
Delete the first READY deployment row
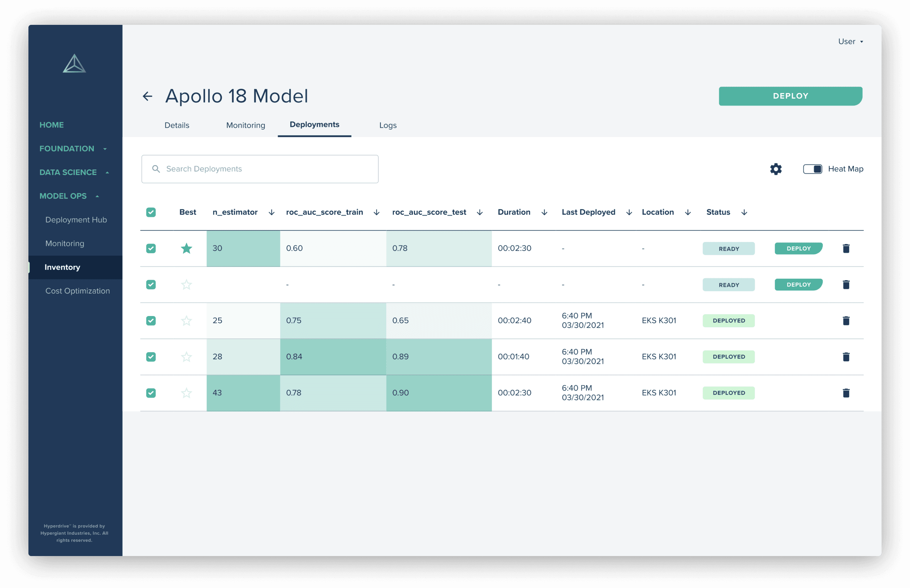coord(846,249)
